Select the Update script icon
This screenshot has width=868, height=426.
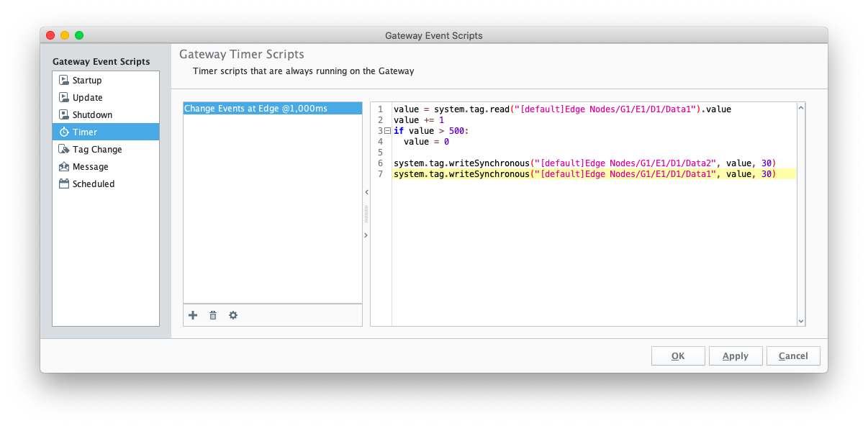click(x=63, y=98)
